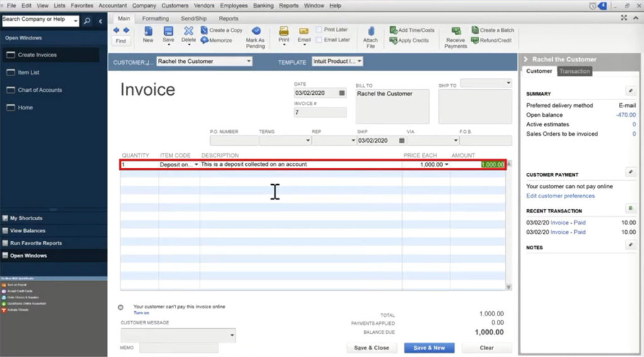The image size is (644, 357).
Task: Click the Mark As Pending icon
Action: point(255,31)
